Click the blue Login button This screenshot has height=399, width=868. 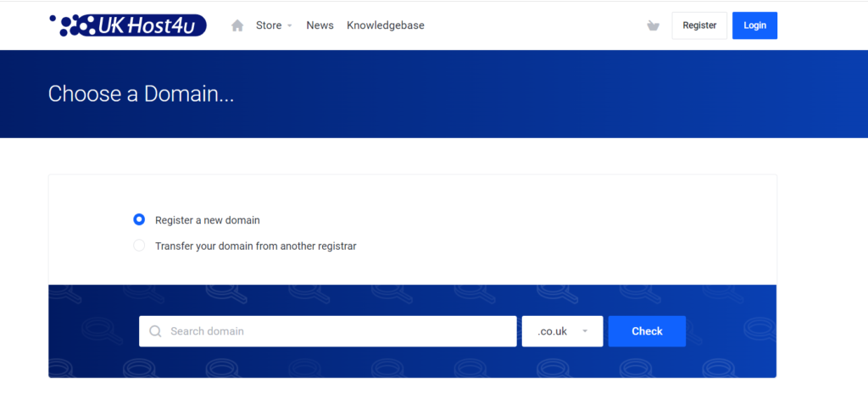[x=754, y=25]
